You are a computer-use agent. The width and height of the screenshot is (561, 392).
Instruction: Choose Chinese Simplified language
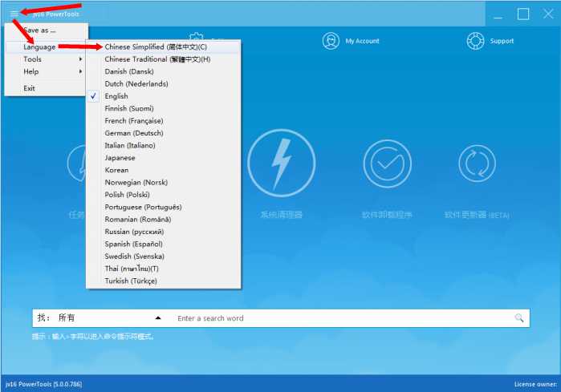coord(155,47)
